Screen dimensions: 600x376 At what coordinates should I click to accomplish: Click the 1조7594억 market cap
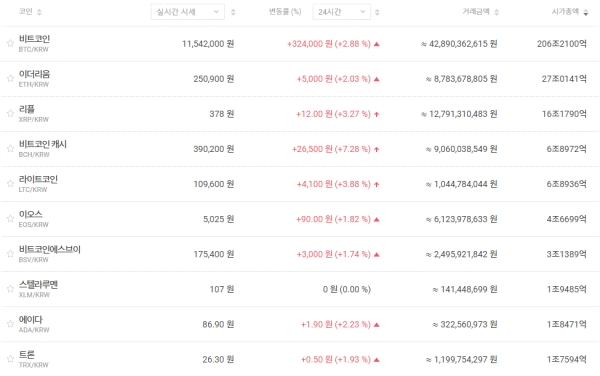[x=566, y=360]
